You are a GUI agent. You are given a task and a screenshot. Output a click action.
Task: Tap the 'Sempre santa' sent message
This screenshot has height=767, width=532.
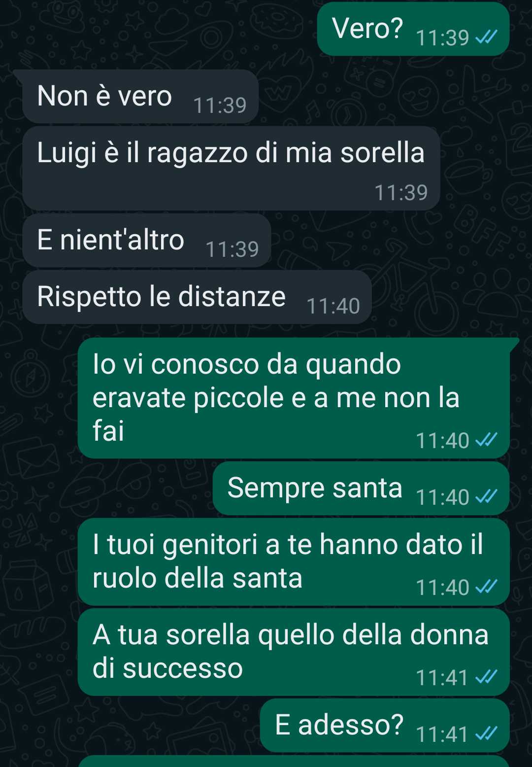(x=361, y=488)
